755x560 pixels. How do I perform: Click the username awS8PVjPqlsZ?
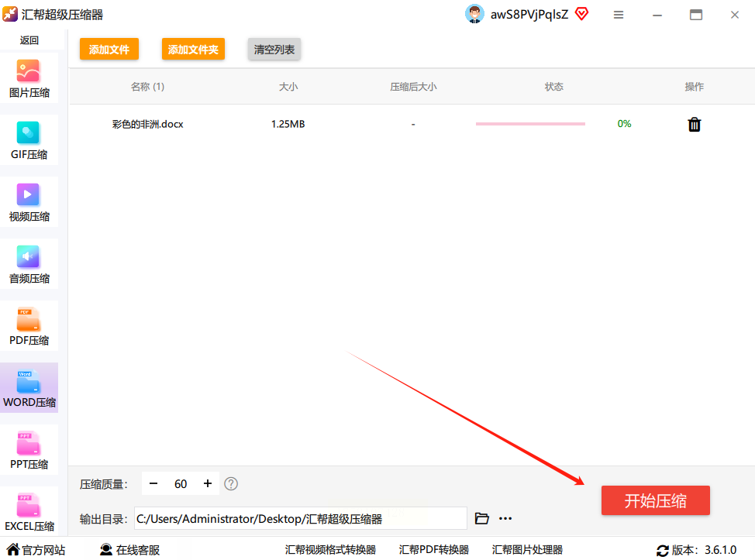click(529, 15)
